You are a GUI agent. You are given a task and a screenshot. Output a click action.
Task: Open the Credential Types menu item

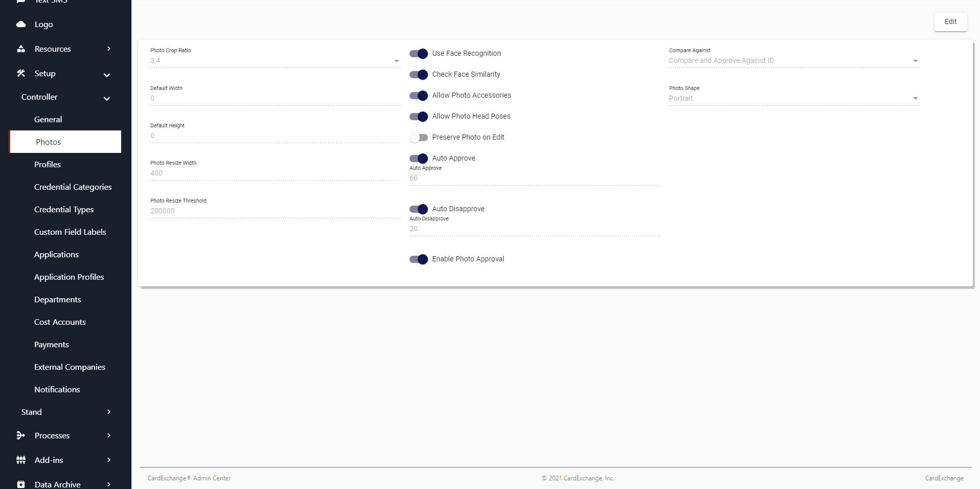[x=64, y=210]
